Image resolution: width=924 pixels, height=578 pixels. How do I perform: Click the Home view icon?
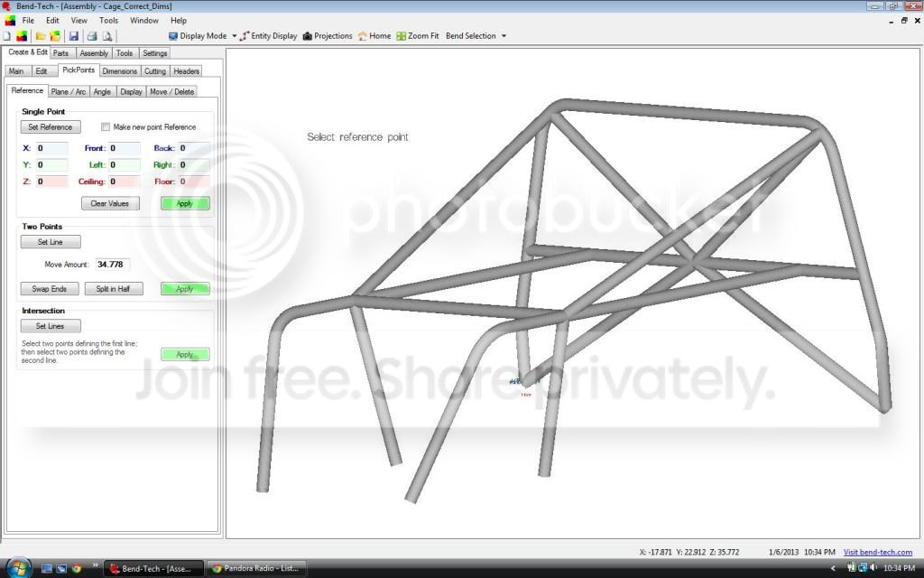click(x=363, y=36)
